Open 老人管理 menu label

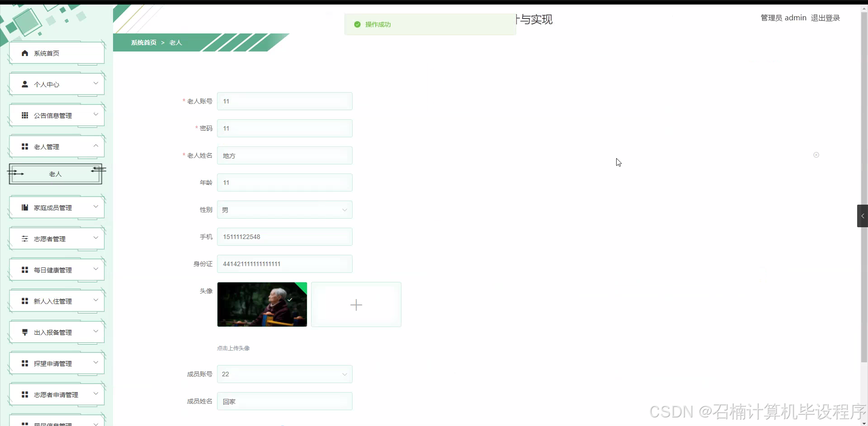[x=47, y=147]
